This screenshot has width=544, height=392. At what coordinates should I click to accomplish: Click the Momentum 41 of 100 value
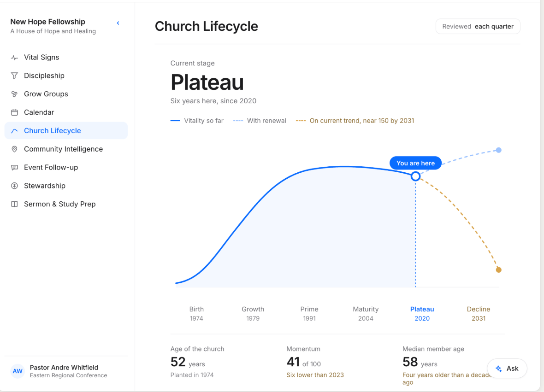coord(303,362)
